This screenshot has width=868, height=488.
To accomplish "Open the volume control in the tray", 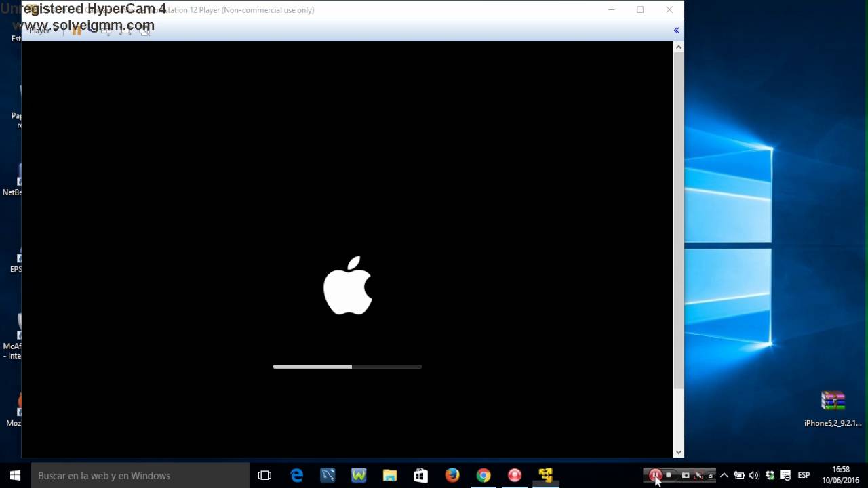I will [754, 476].
